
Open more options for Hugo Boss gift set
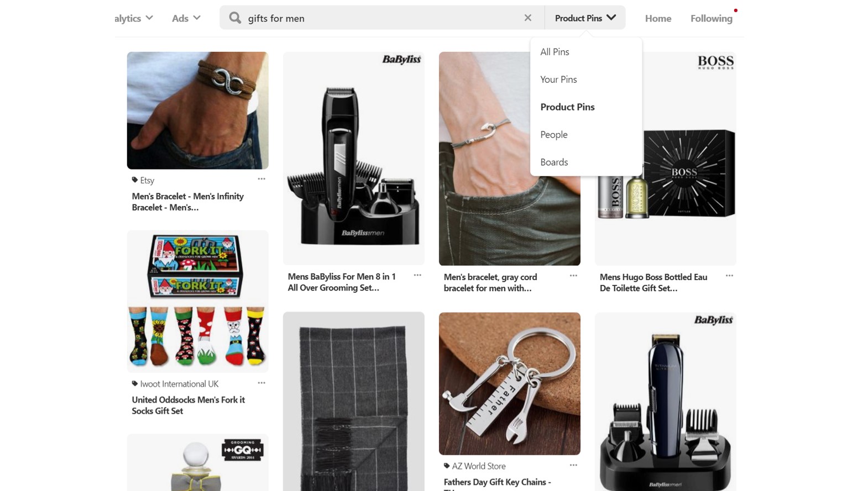(x=729, y=275)
